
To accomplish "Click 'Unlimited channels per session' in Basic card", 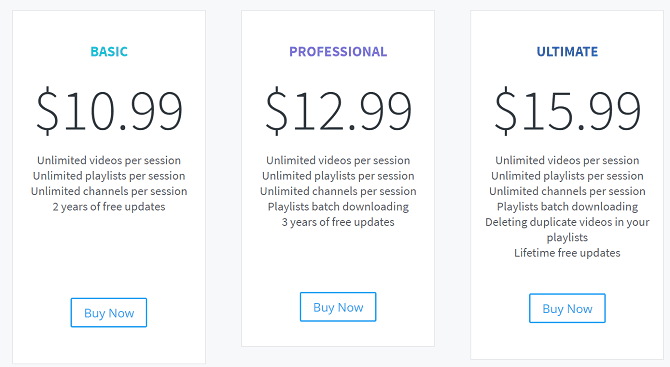I will pos(109,191).
